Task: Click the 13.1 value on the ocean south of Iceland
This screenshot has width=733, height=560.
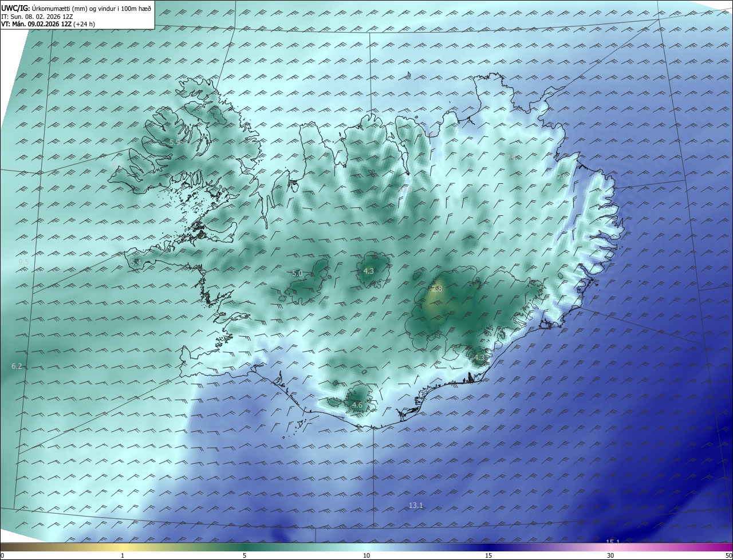Action: tap(416, 505)
